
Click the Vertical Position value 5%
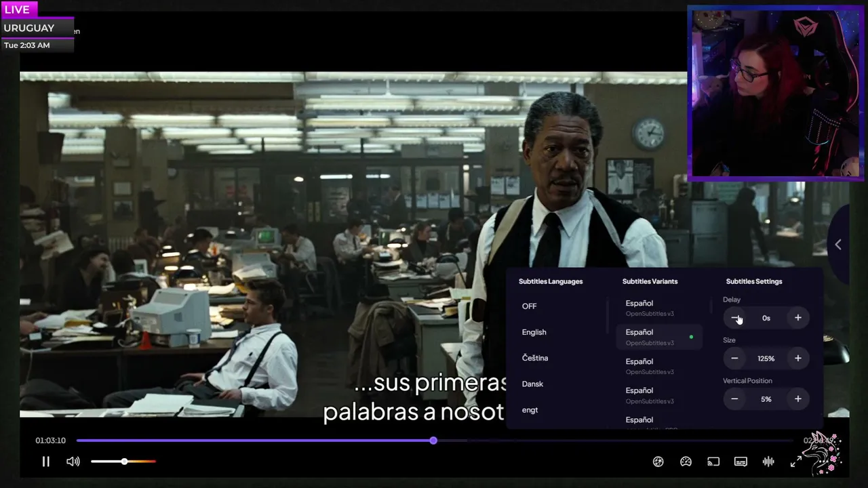(x=766, y=399)
